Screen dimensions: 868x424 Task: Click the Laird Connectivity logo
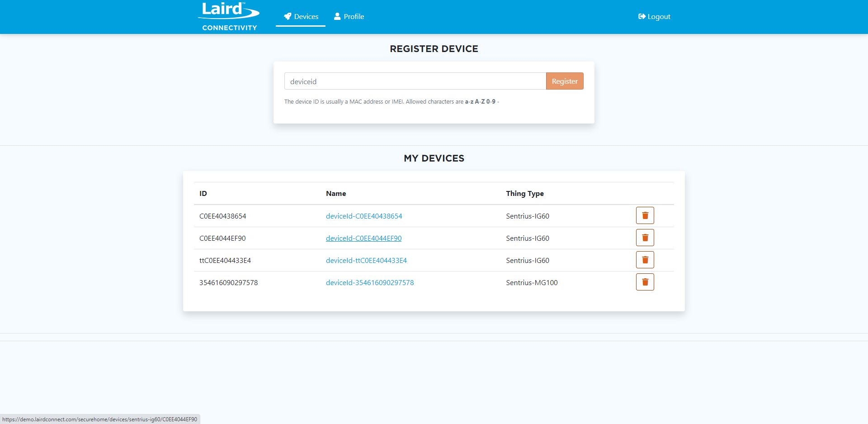click(x=229, y=17)
